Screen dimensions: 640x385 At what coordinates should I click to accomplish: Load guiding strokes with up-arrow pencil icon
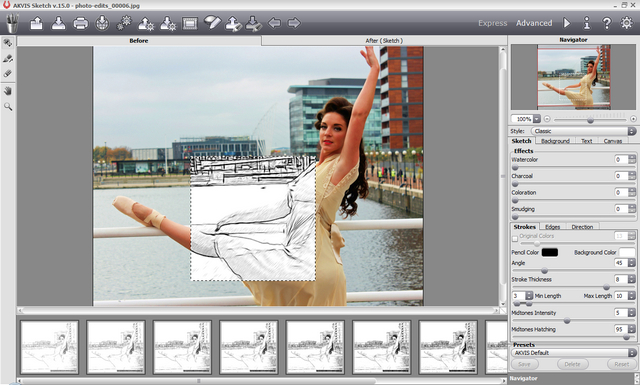tap(233, 23)
